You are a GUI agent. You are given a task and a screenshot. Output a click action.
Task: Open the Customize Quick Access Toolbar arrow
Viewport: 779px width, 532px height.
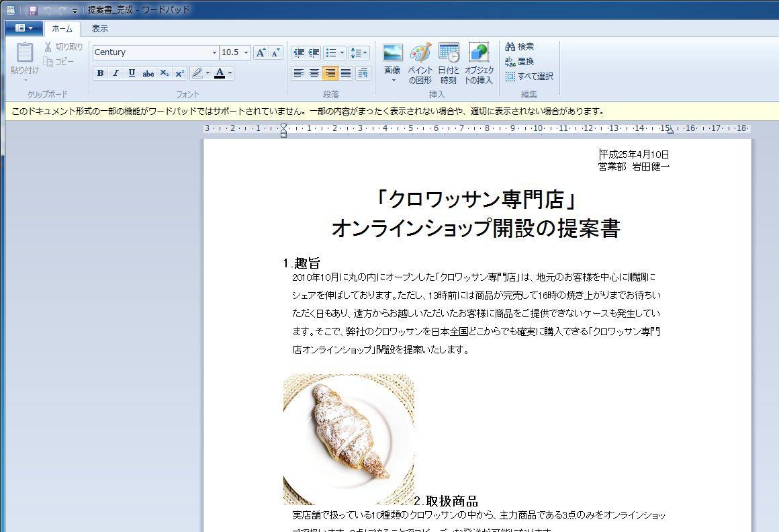pyautogui.click(x=75, y=11)
